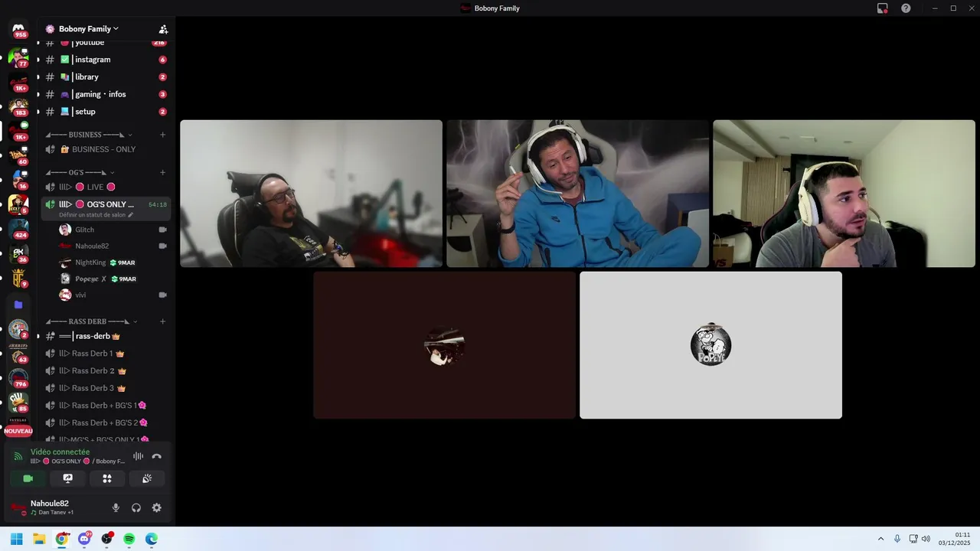Select Glitch in the voice member list
Image resolution: width=980 pixels, height=551 pixels.
click(x=113, y=230)
